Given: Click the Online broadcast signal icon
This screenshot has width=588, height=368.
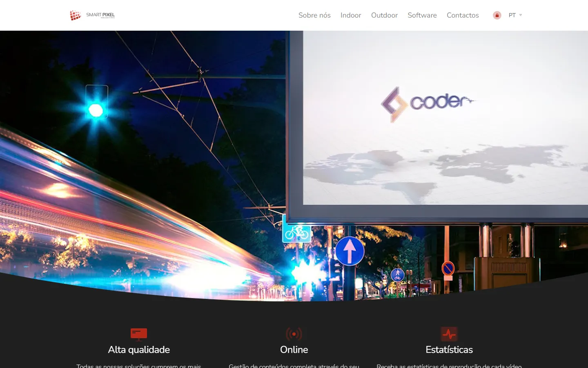Looking at the screenshot, I should (x=294, y=334).
